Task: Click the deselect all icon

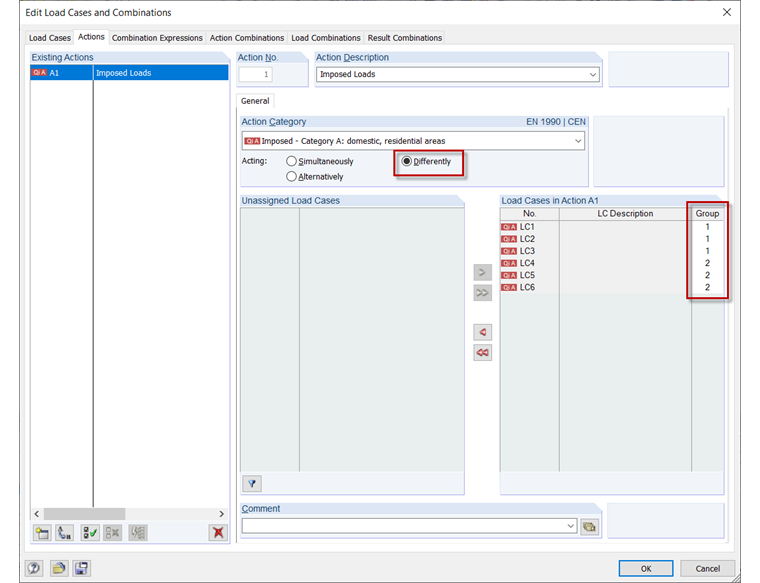Action: click(112, 533)
